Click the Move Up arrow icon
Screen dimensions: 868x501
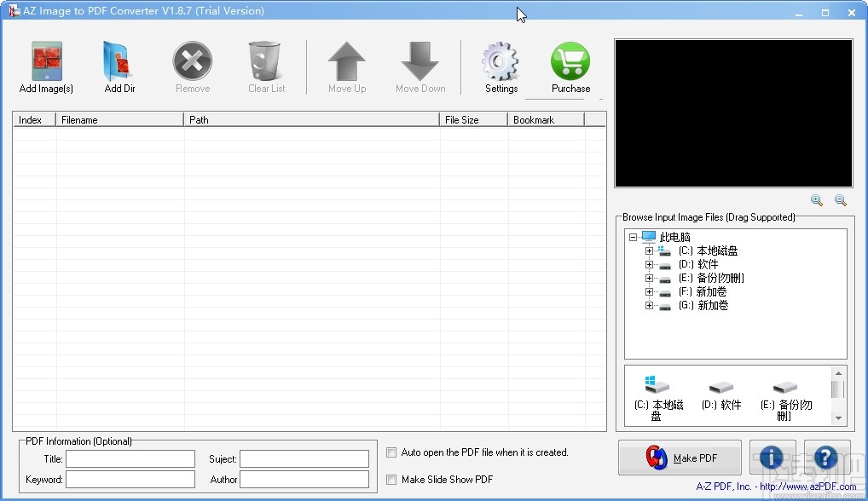346,61
